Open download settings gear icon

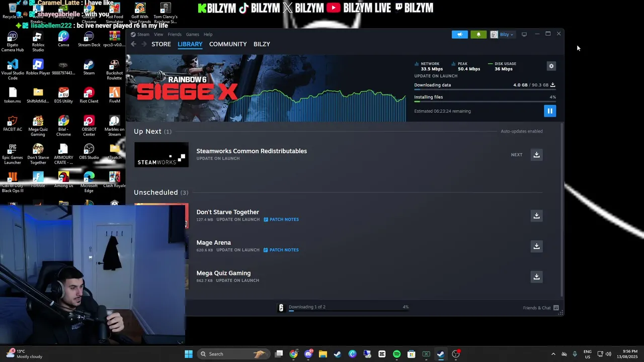tap(551, 66)
